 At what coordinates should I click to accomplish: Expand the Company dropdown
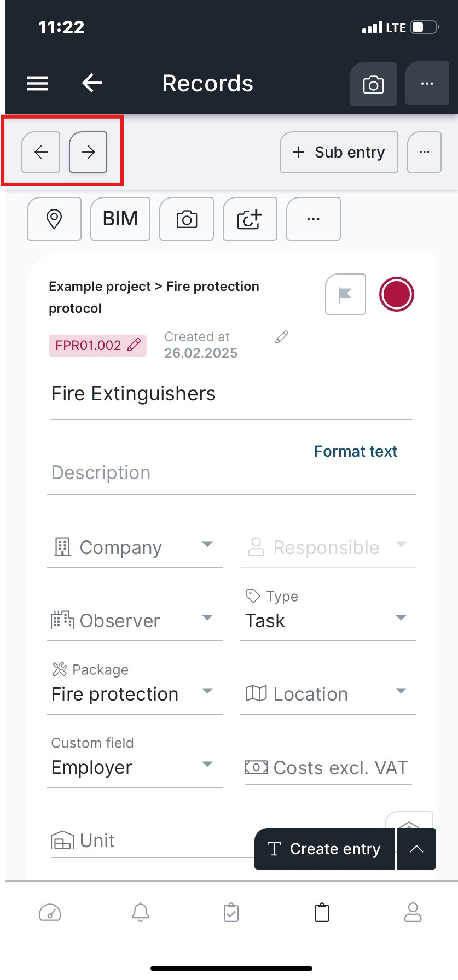tap(135, 547)
